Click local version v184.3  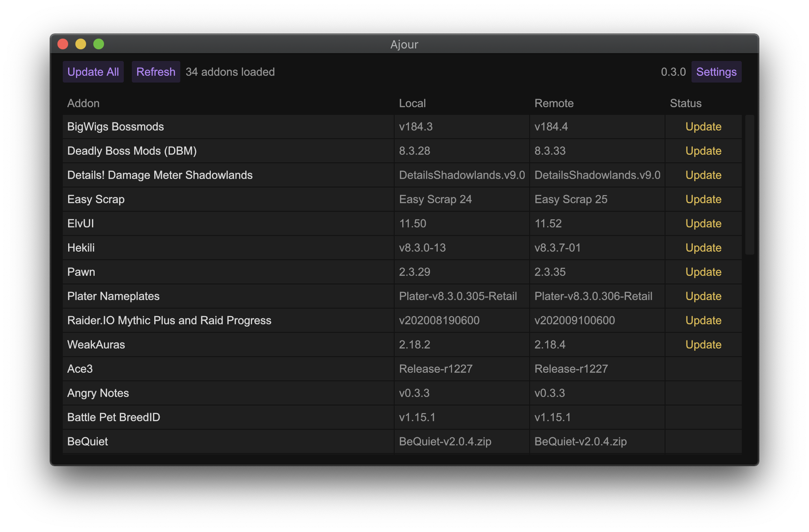point(416,126)
